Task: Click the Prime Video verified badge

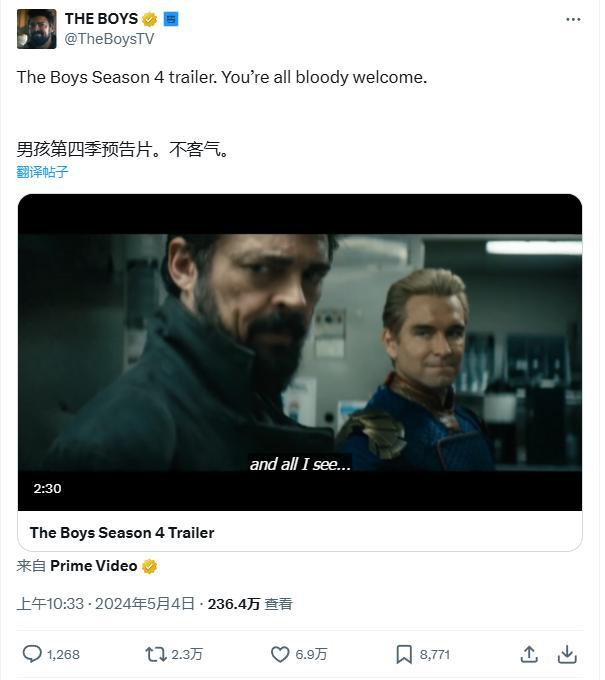Action: point(149,566)
